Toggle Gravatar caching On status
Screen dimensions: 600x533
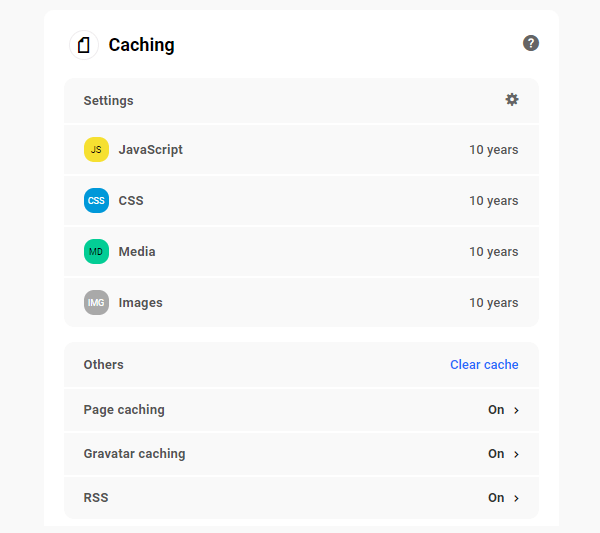click(496, 454)
